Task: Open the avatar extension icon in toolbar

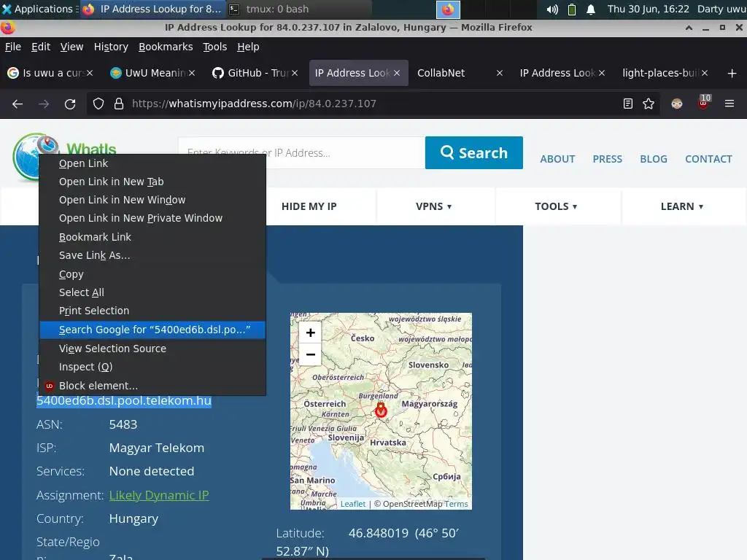Action: [677, 104]
